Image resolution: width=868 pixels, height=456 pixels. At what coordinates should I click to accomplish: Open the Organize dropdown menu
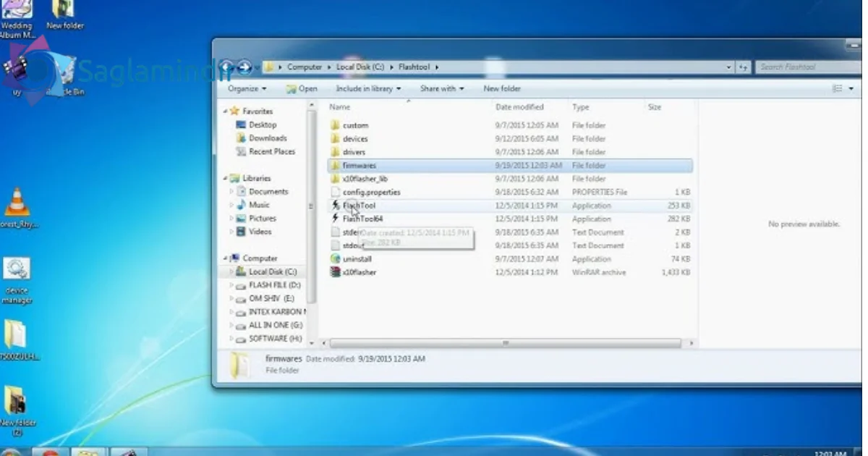(247, 88)
